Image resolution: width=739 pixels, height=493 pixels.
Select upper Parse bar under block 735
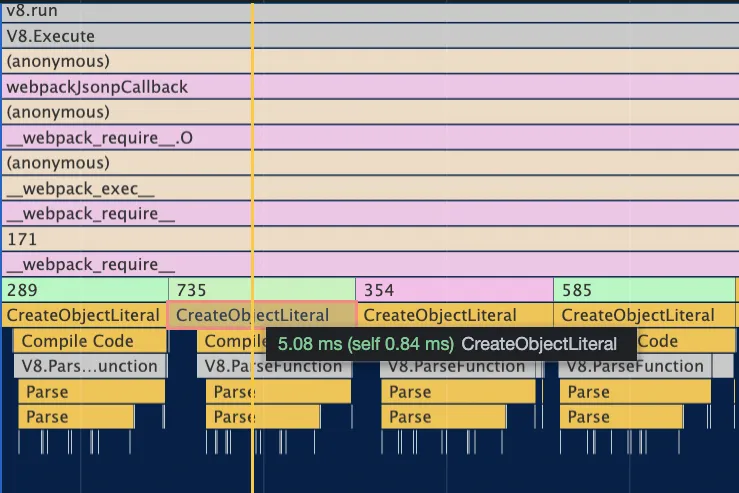point(279,392)
